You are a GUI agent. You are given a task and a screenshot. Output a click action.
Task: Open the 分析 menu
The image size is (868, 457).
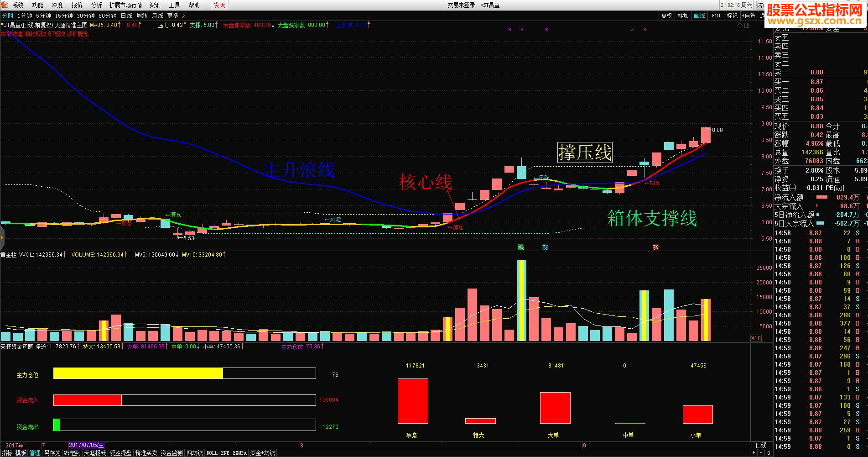(x=97, y=5)
